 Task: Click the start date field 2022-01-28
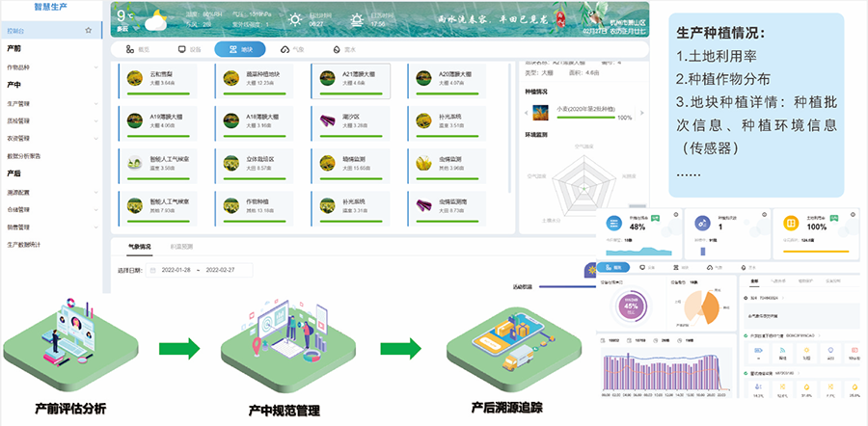(x=176, y=271)
